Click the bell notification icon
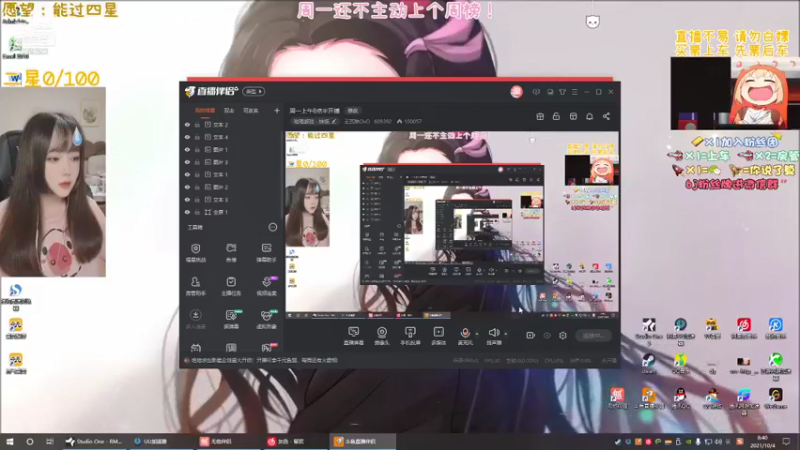Image resolution: width=800 pixels, height=450 pixels. pyautogui.click(x=589, y=116)
